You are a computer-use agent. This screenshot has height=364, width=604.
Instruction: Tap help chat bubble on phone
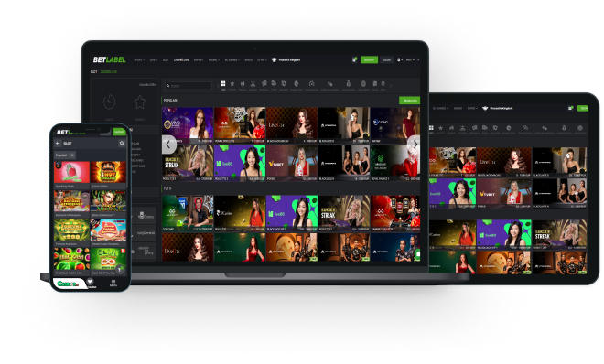point(120,270)
